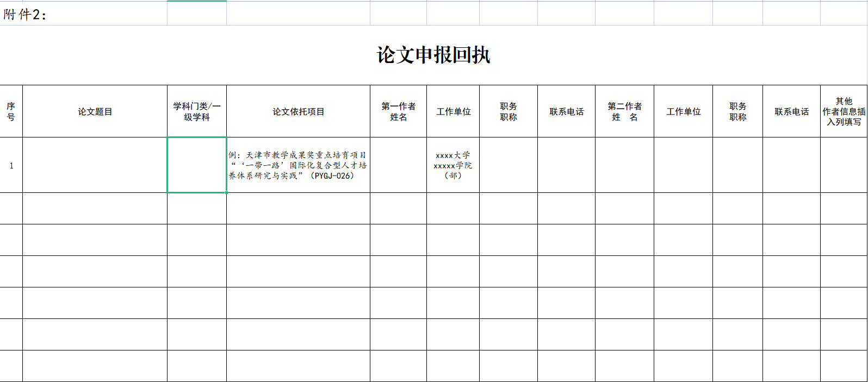The image size is (868, 382).
Task: Click the empty 论文题目 cell in row 1
Action: [x=95, y=165]
